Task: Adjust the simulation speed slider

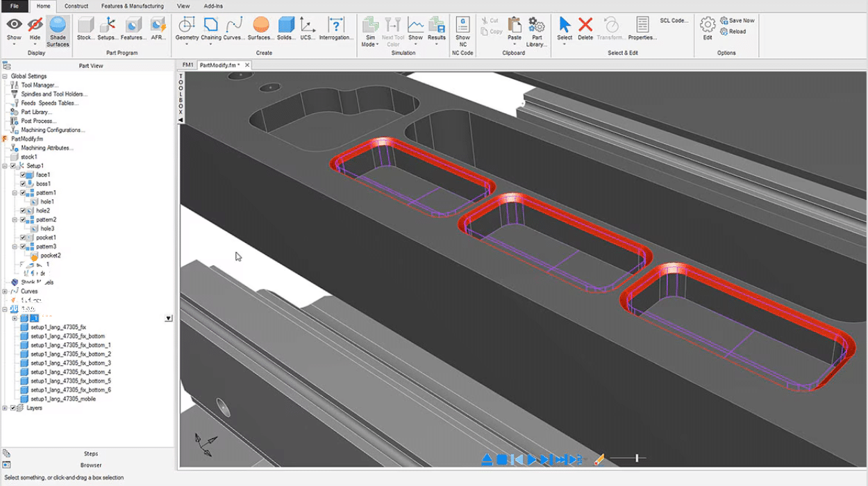Action: (636, 458)
